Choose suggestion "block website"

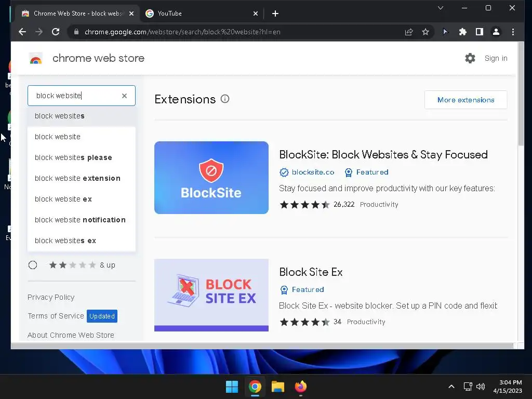(x=82, y=137)
